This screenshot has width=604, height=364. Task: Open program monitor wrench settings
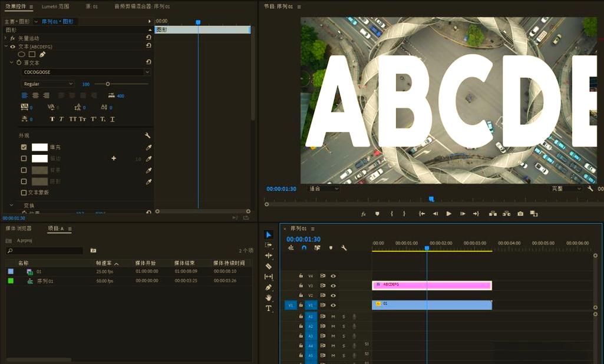point(590,188)
